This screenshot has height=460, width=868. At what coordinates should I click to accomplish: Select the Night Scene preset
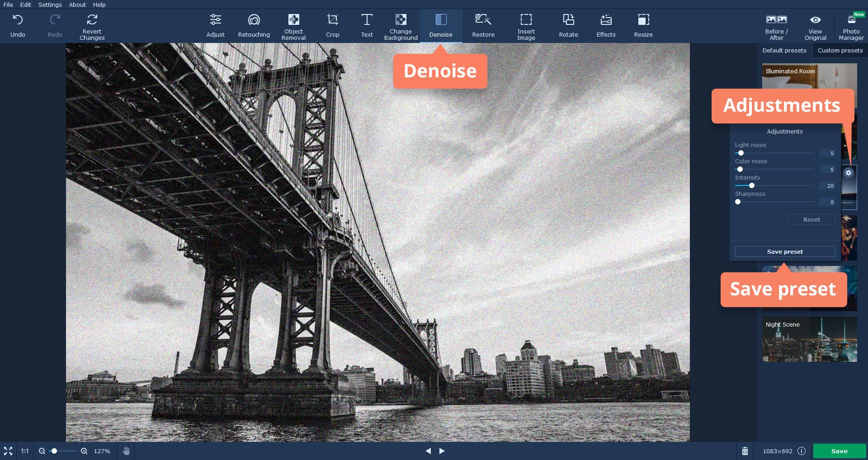pos(809,339)
